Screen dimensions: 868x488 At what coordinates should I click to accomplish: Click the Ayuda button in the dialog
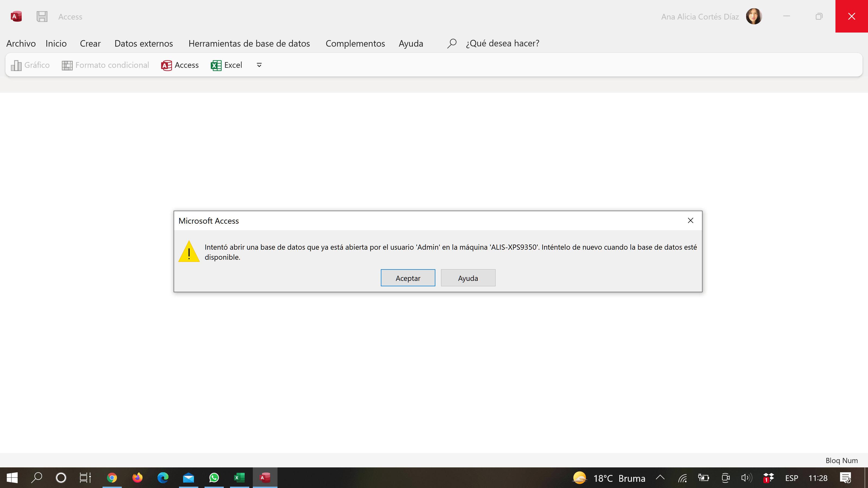[468, 278]
